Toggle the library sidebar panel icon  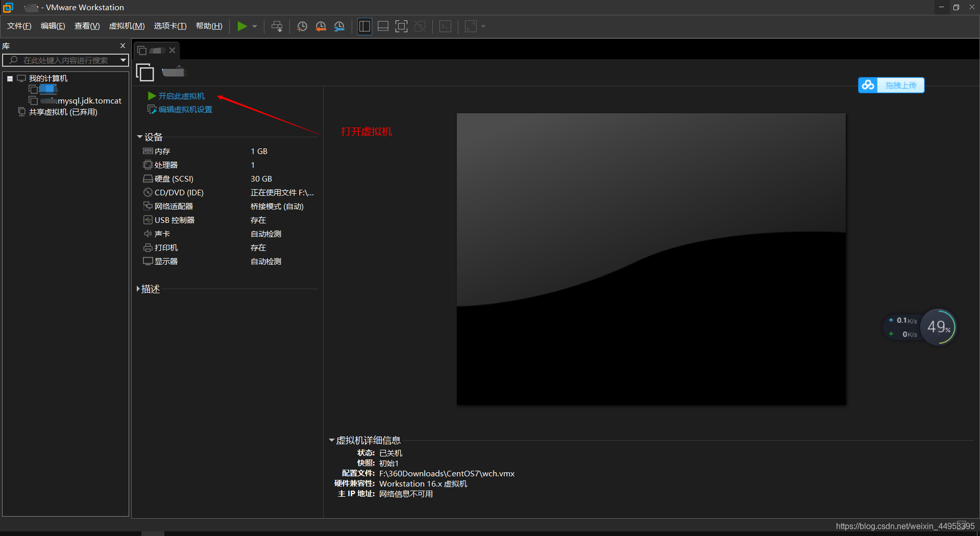[364, 26]
